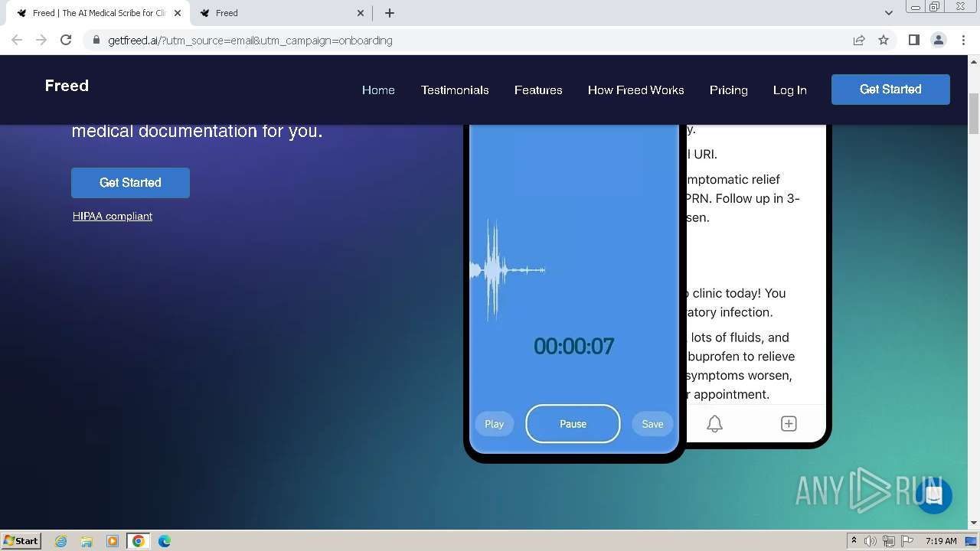Close the second 'Freed' tab
The image size is (980, 551).
(x=361, y=13)
